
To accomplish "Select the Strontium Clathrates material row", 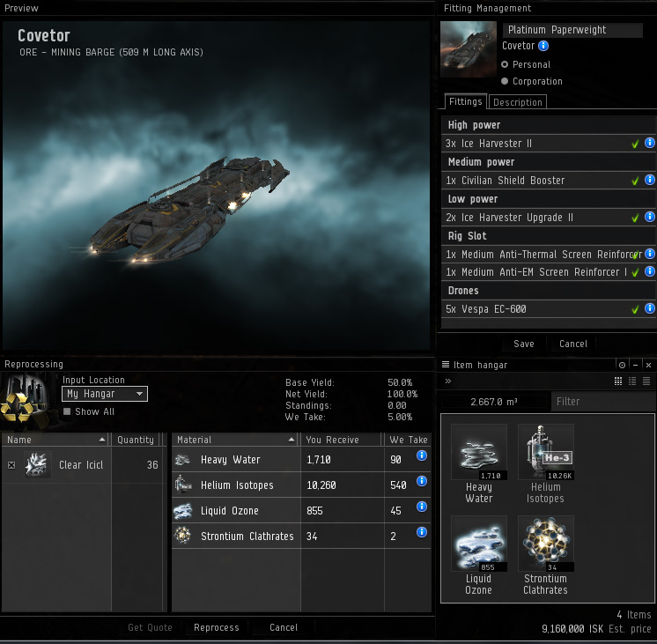I will (301, 537).
